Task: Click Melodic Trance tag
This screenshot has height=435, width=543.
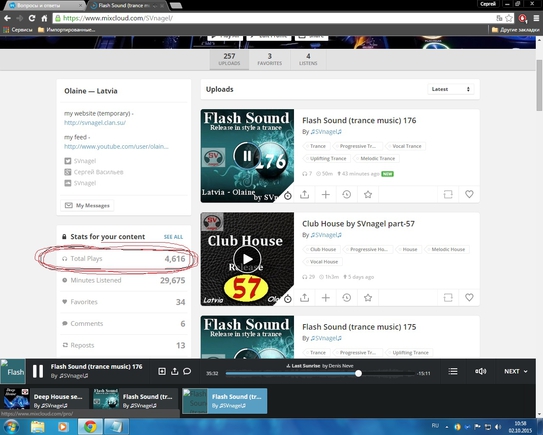Action: coord(376,158)
